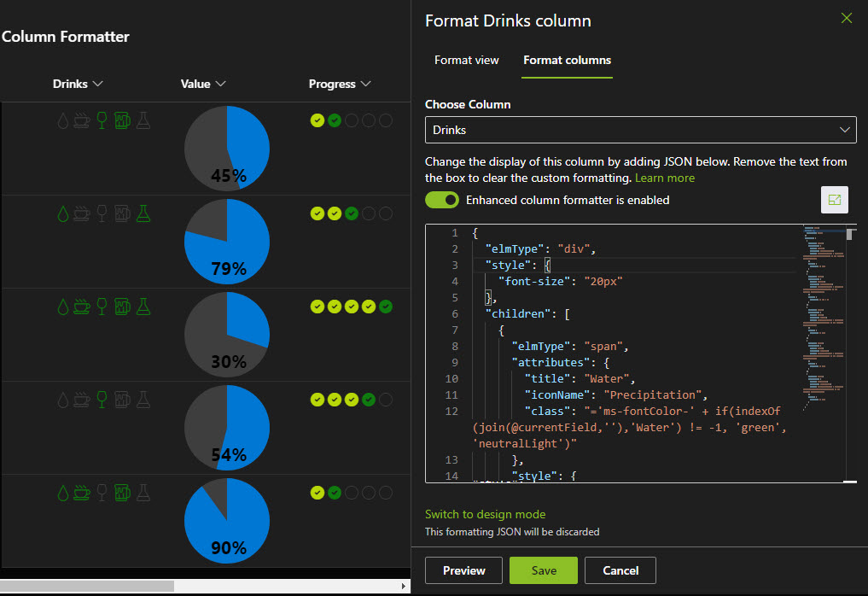Click the coffee cup icon in the 30% row
This screenshot has width=868, height=596.
82,307
